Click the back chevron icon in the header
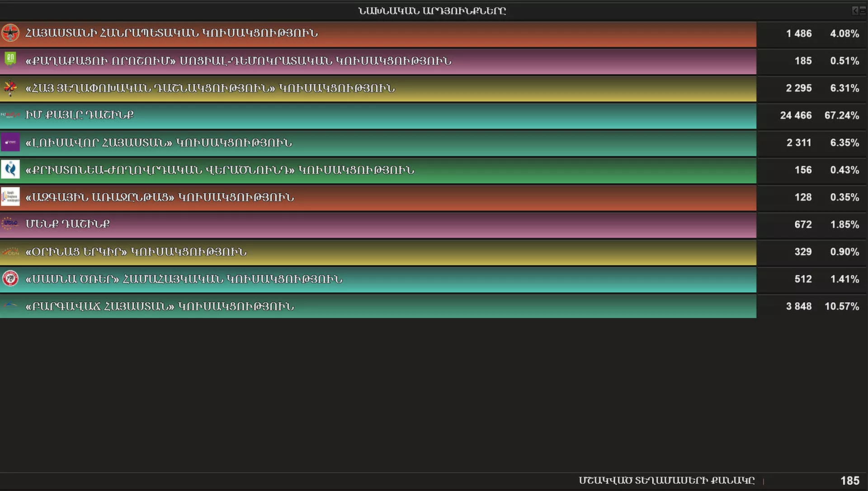Image resolution: width=868 pixels, height=491 pixels. (855, 10)
